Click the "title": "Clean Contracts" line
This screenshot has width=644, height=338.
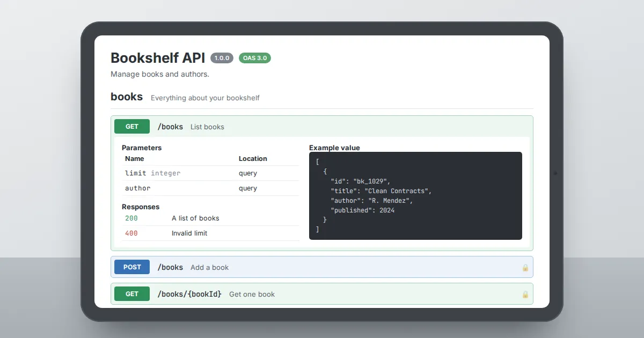coord(381,191)
